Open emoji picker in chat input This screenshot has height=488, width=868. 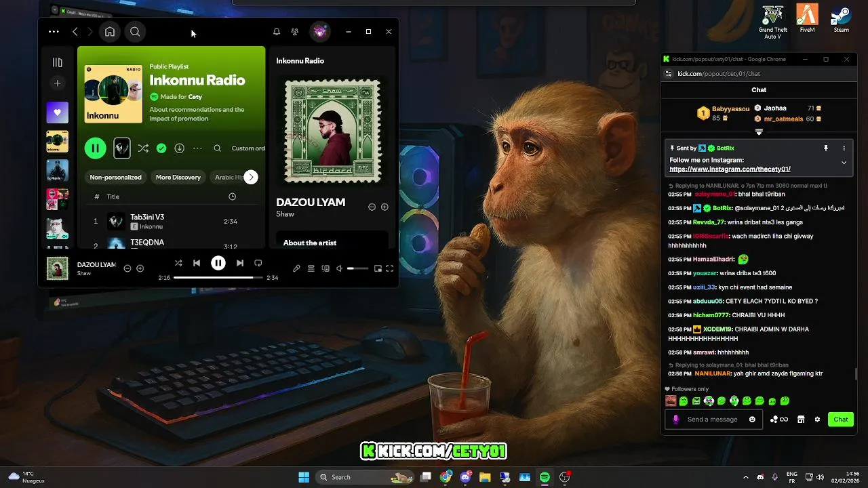coord(752,420)
